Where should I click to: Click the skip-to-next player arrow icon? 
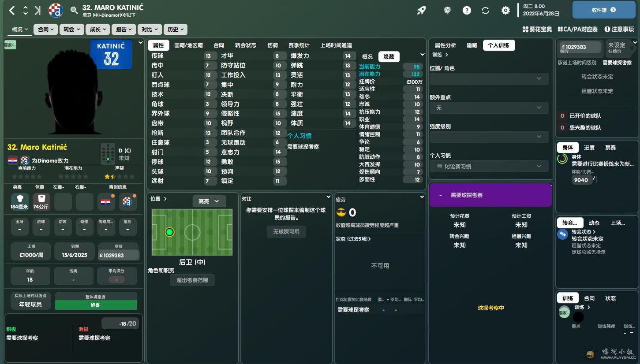tap(38, 10)
